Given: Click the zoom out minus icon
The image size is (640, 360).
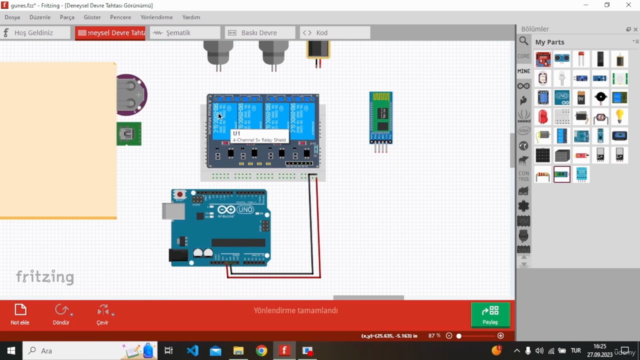Looking at the screenshot, I should pos(449,336).
